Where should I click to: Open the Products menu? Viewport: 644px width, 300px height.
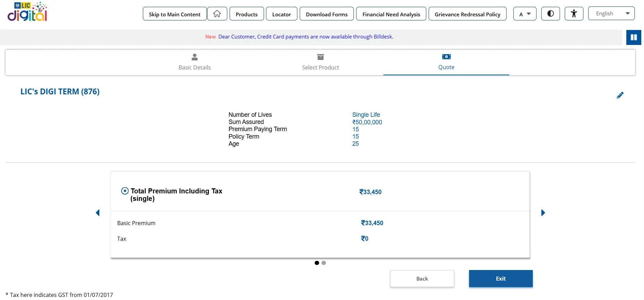pos(247,14)
